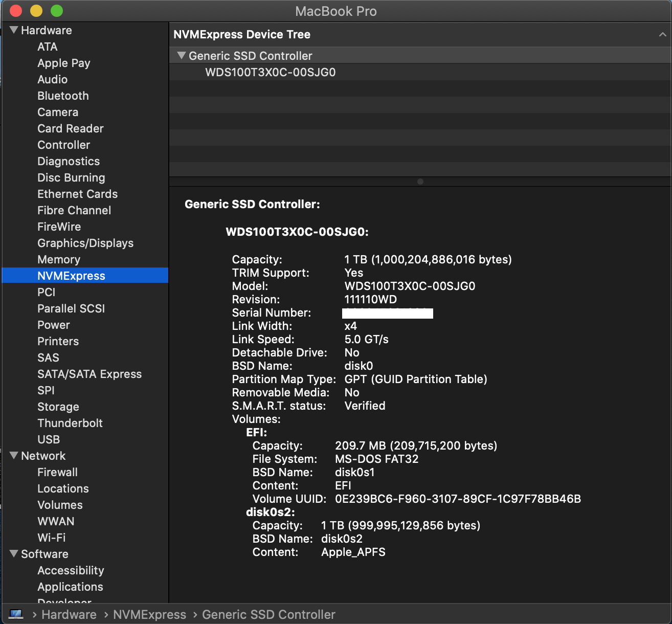This screenshot has width=672, height=624.
Task: Open Volumes under Network
Action: pos(60,505)
